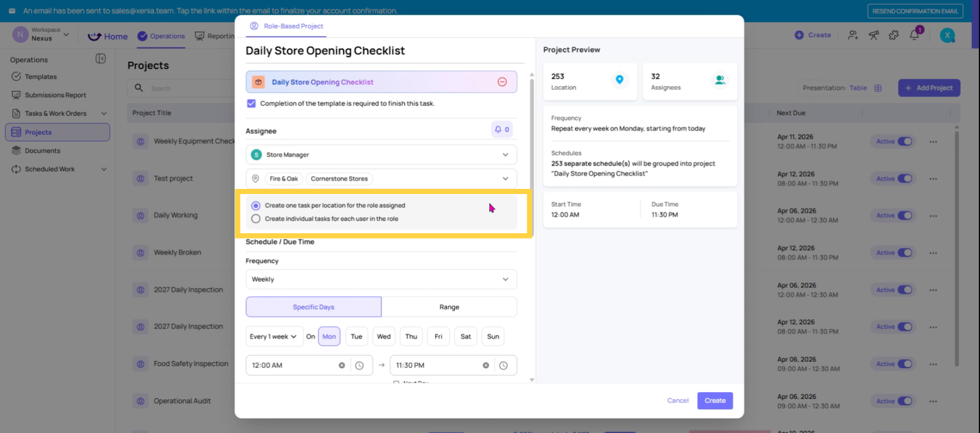Screen dimensions: 980x433
Task: Click the Location pin icon in preview
Action: pyautogui.click(x=619, y=80)
